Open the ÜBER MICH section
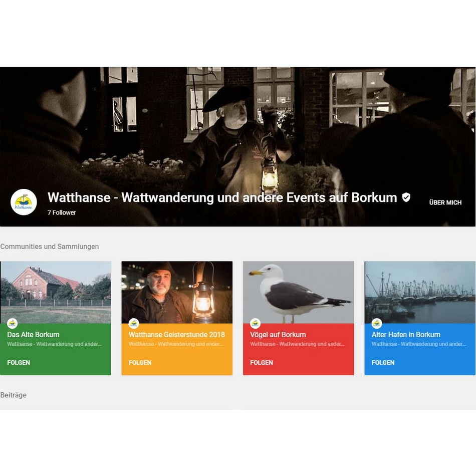The width and height of the screenshot is (476, 476). 445,202
